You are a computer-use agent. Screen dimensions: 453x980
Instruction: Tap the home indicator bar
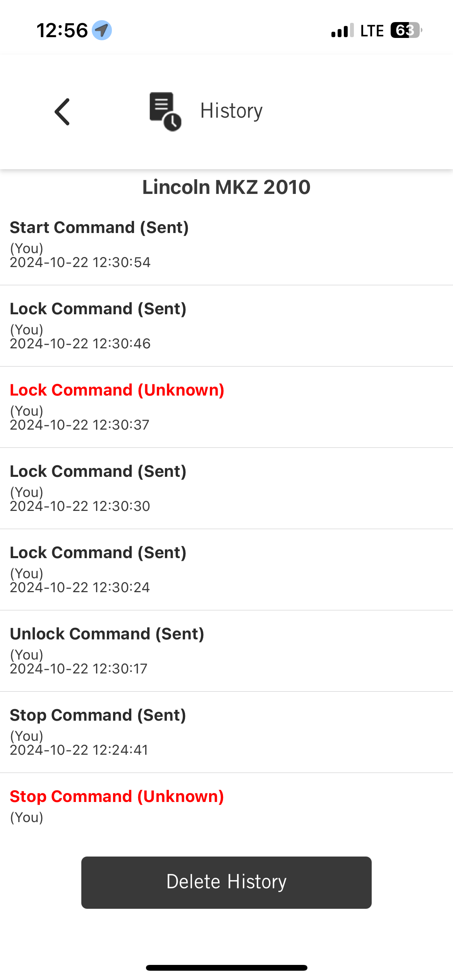226,968
